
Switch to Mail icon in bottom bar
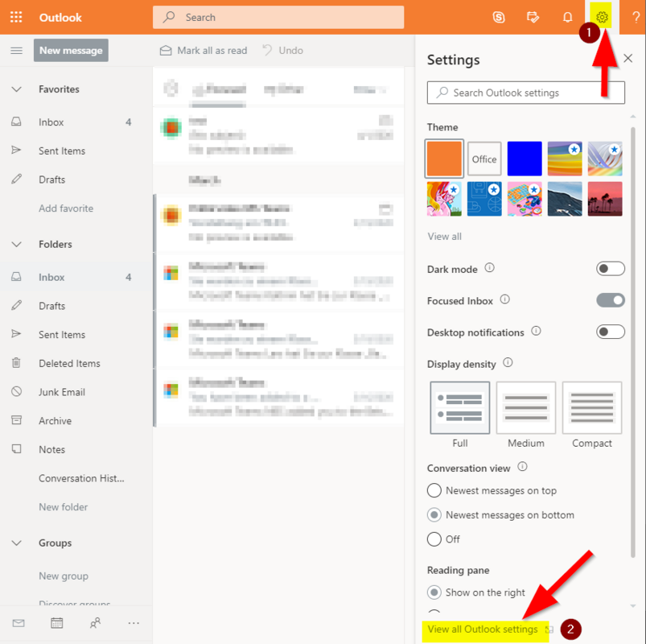(x=19, y=623)
